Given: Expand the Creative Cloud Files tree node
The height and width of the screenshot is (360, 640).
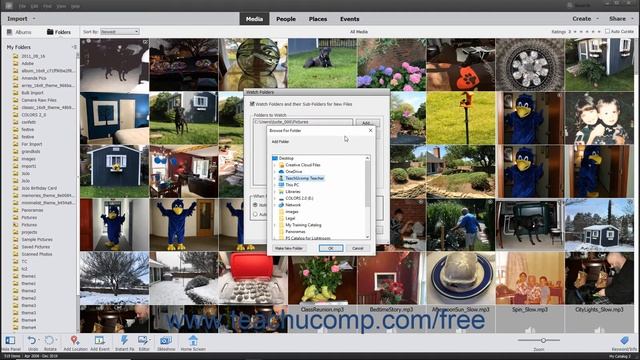Looking at the screenshot, I should click(x=275, y=165).
